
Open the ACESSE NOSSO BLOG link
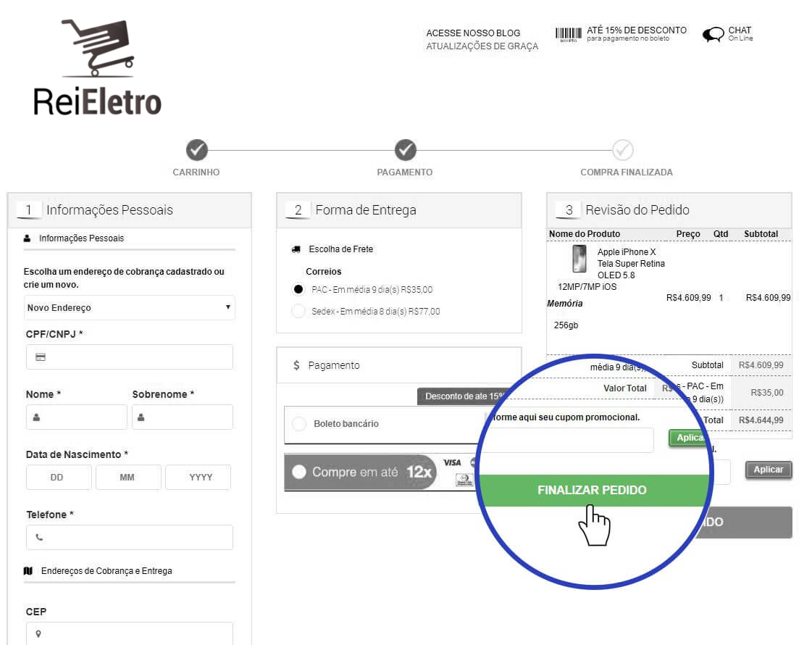point(473,33)
